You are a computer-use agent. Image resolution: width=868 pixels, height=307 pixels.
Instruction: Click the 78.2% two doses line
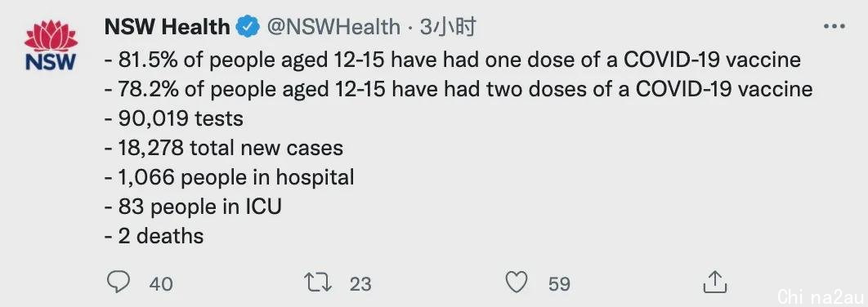pos(459,88)
